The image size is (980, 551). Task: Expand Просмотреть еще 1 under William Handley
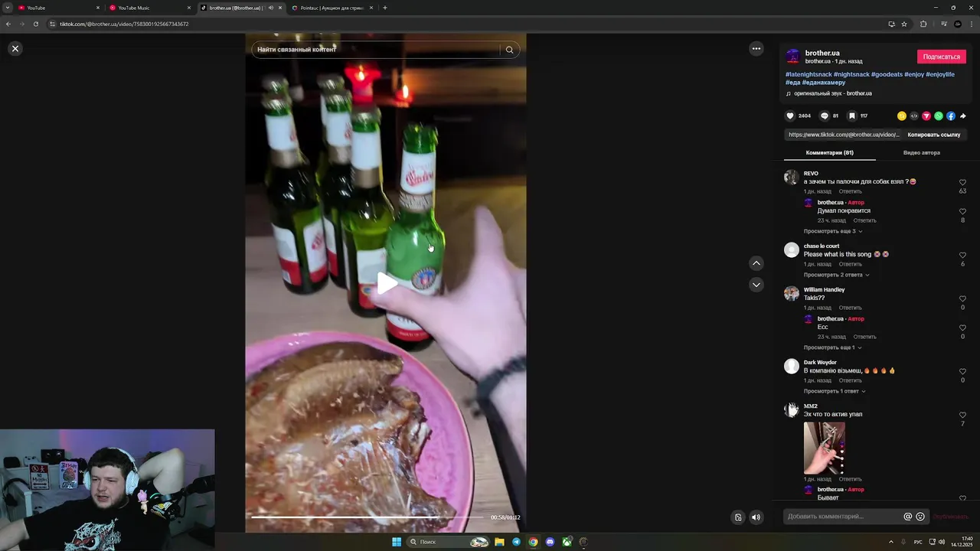[832, 347]
